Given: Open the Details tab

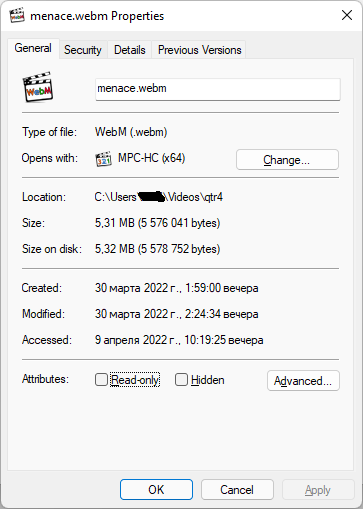Looking at the screenshot, I should point(130,50).
